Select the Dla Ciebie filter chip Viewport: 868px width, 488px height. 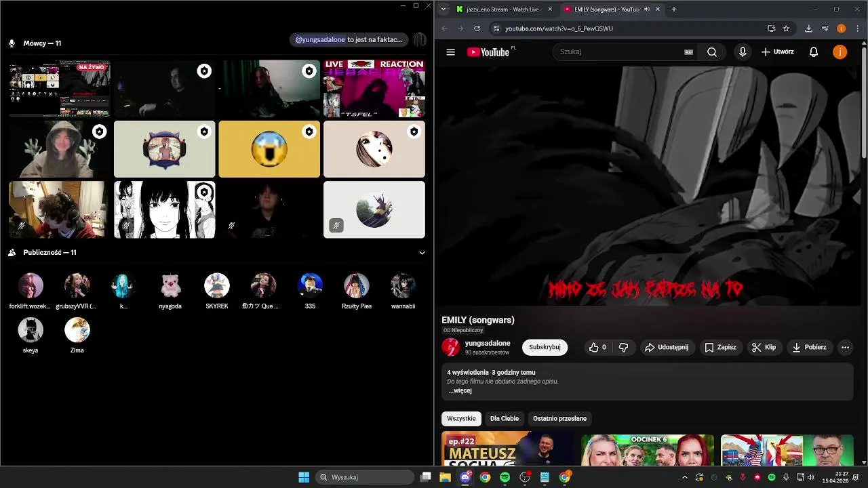click(x=505, y=418)
